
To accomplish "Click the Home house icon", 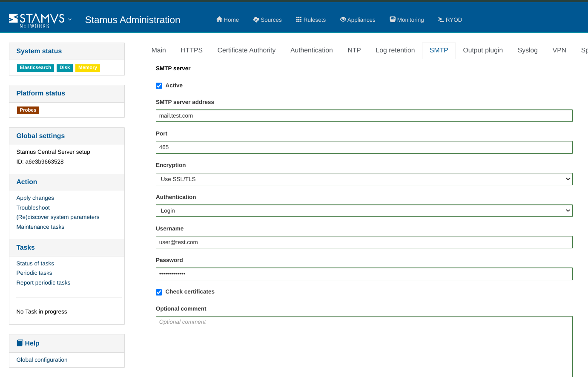I will point(219,20).
